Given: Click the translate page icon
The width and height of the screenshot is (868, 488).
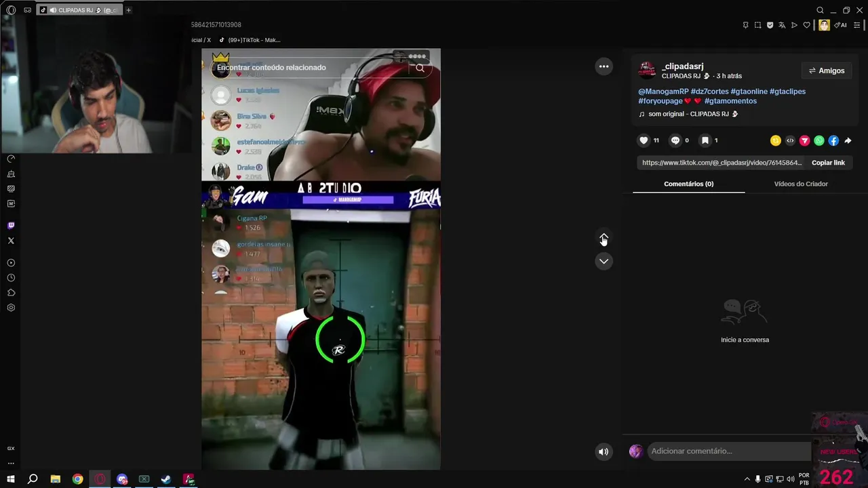Looking at the screenshot, I should (782, 25).
